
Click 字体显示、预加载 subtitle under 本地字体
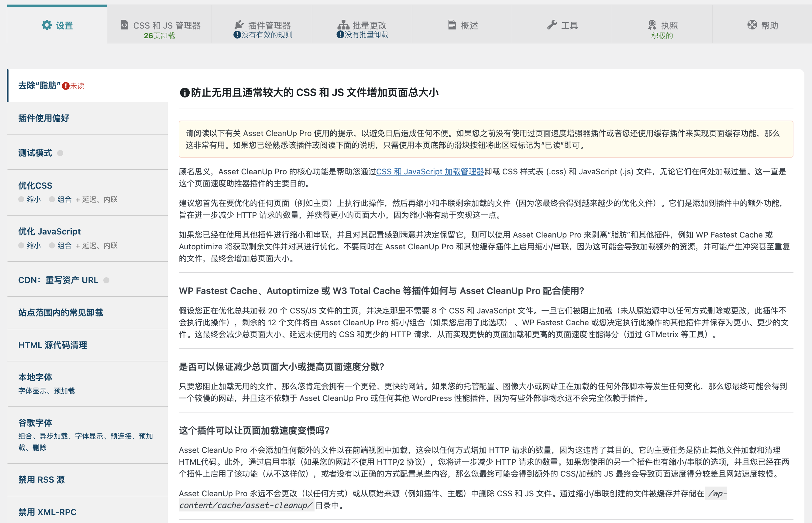pos(46,391)
